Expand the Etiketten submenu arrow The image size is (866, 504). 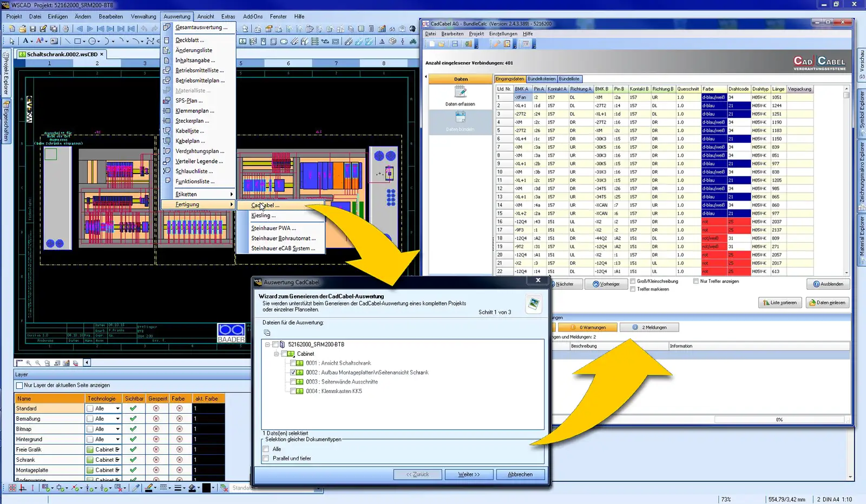232,194
